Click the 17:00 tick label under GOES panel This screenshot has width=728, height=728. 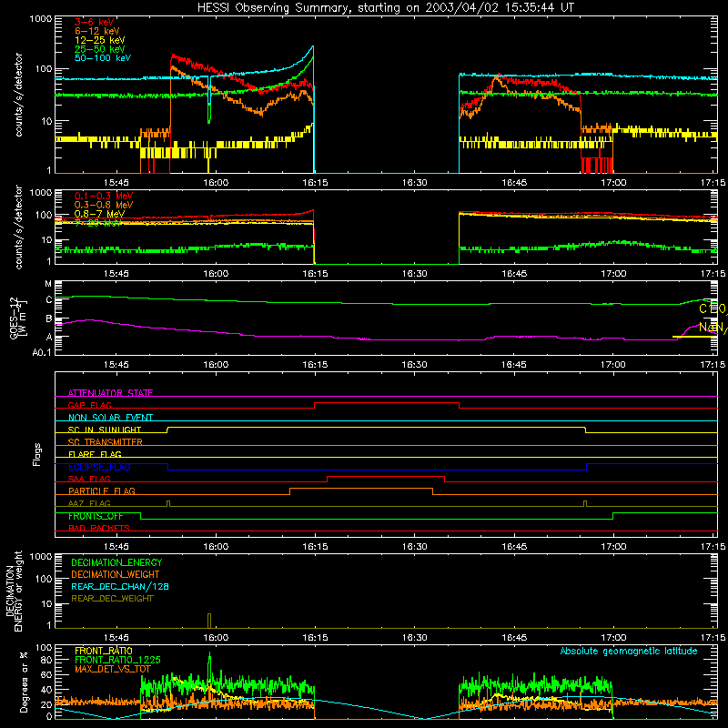tap(613, 365)
